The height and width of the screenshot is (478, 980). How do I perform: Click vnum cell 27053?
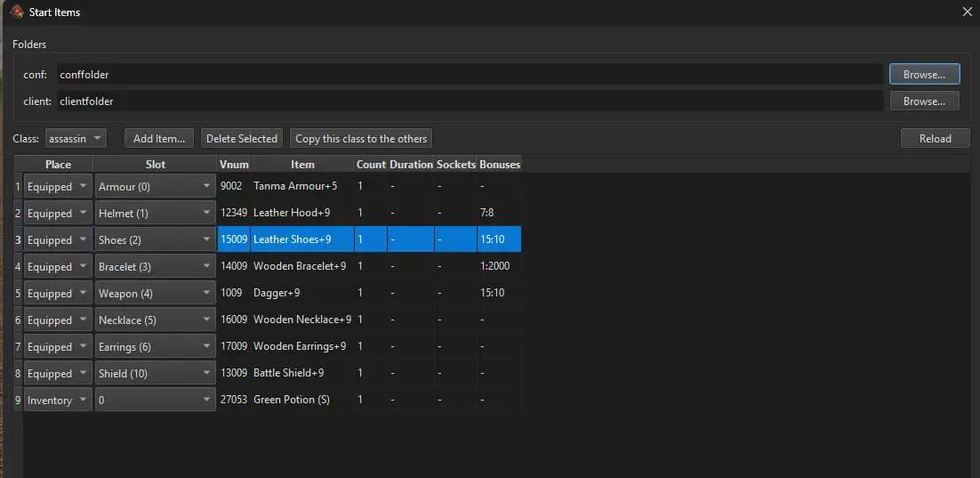(234, 399)
